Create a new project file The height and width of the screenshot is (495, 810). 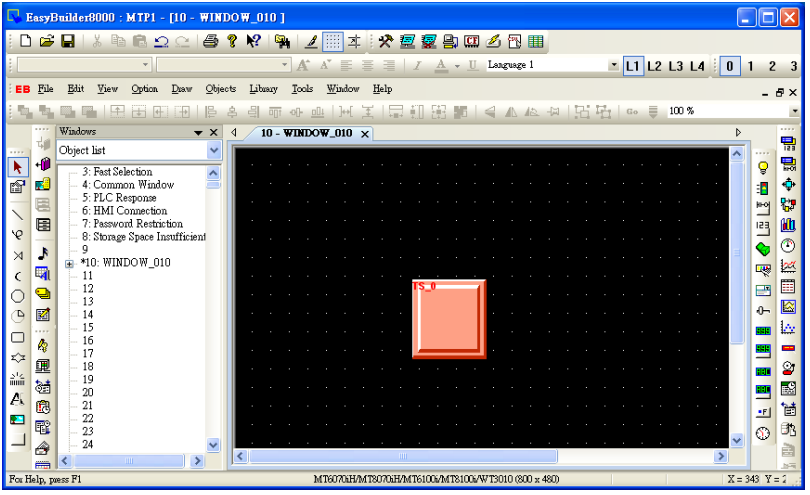pyautogui.click(x=25, y=41)
